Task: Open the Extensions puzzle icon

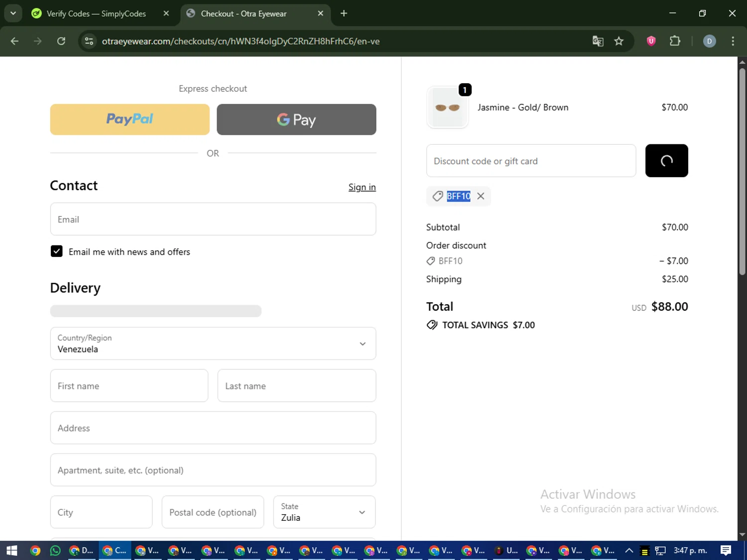Action: (x=675, y=41)
